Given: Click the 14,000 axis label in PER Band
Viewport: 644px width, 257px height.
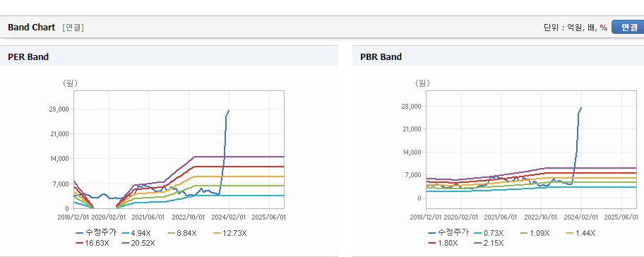Looking at the screenshot, I should tap(60, 159).
